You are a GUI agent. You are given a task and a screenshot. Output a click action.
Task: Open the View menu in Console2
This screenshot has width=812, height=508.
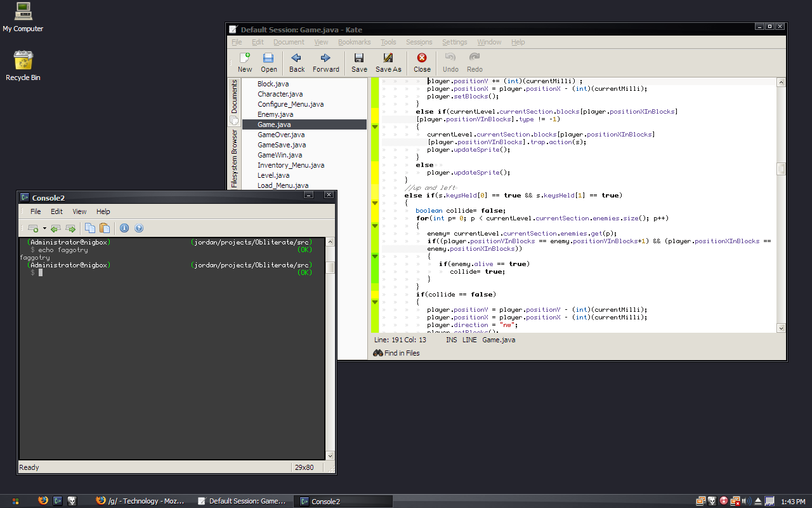tap(79, 211)
